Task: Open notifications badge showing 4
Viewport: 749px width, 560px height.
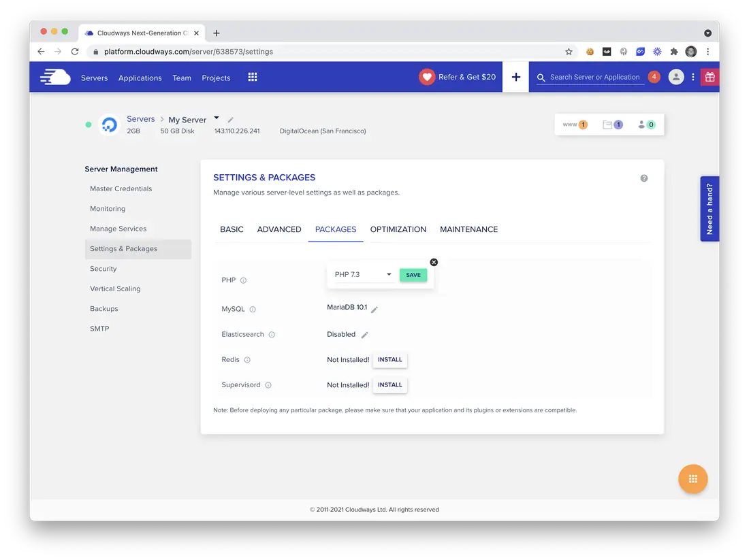Action: point(654,77)
